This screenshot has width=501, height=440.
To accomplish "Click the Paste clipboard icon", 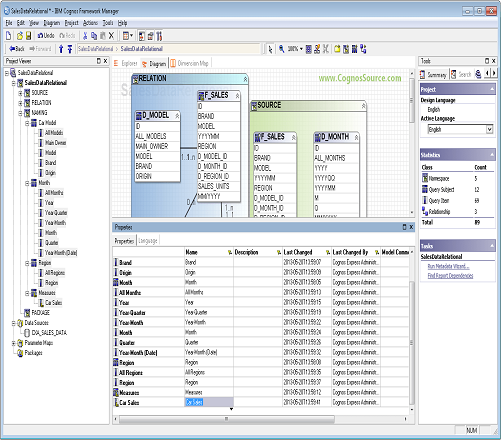I will click(x=103, y=36).
